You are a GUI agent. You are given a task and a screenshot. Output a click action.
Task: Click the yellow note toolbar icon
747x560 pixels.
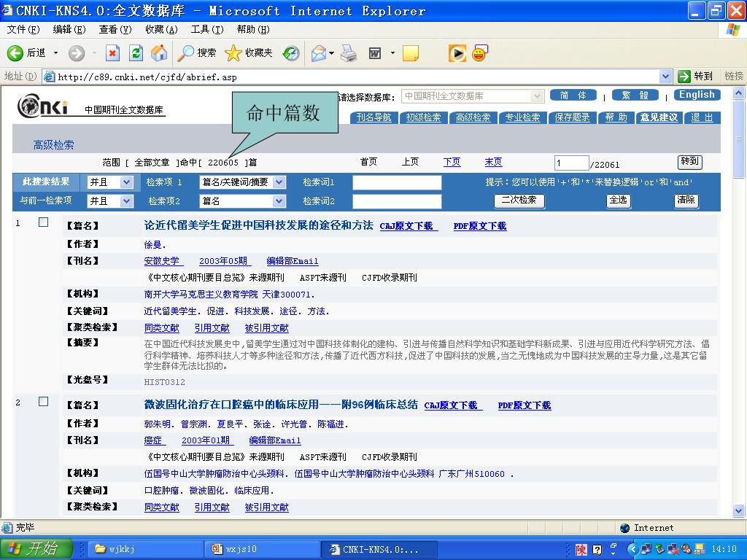coord(410,52)
